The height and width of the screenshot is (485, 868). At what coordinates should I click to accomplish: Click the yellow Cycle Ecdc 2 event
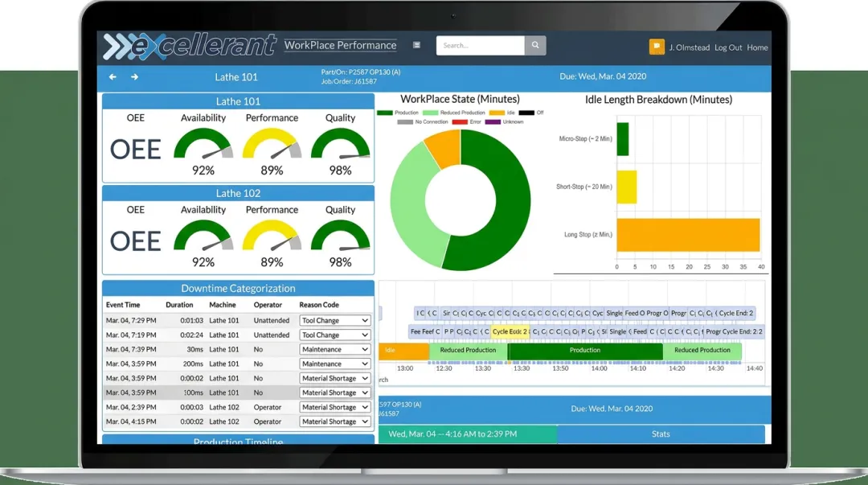(x=510, y=331)
